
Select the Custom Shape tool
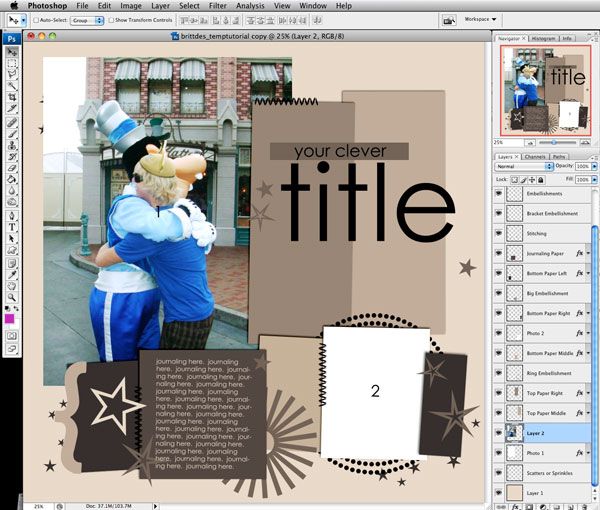(12, 250)
